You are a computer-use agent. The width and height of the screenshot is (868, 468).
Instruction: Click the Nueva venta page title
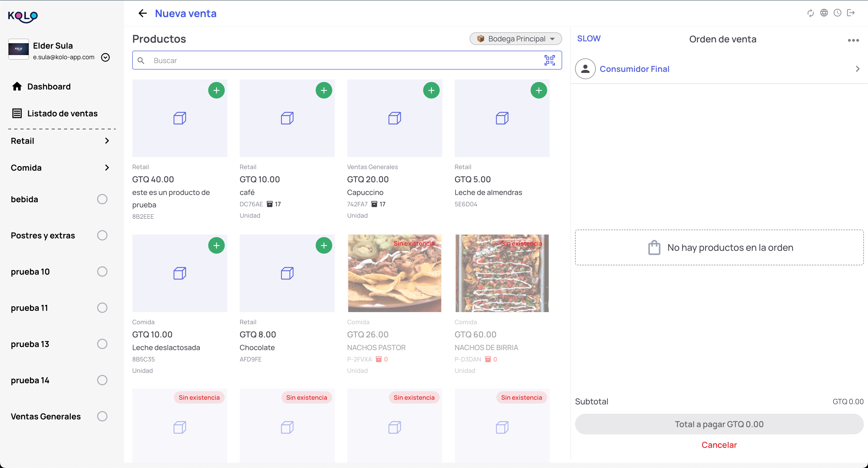point(186,13)
